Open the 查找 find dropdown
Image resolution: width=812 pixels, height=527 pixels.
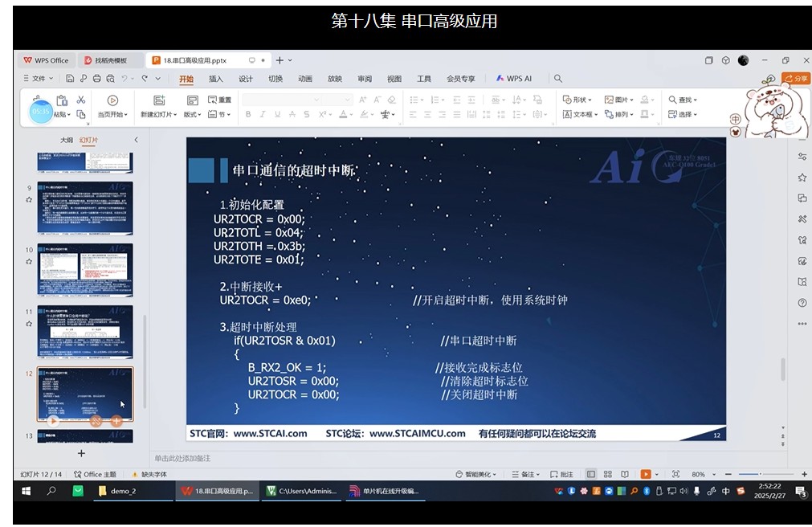683,100
